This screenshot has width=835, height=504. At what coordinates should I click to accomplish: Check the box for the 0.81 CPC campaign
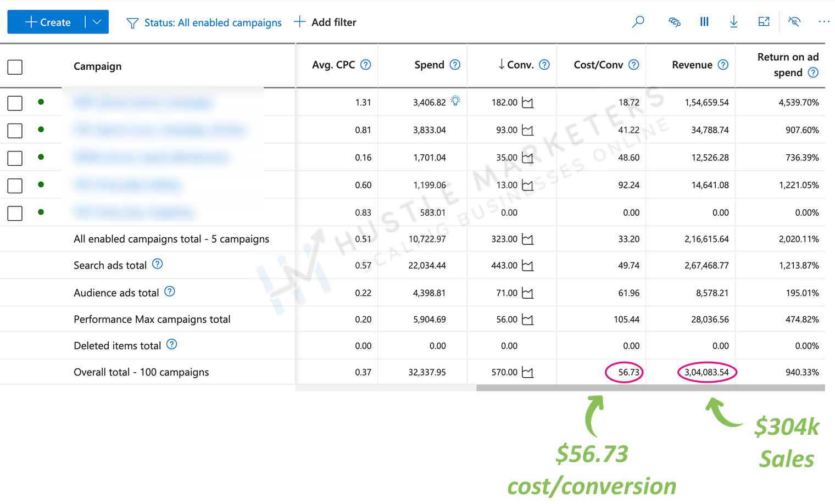point(15,131)
